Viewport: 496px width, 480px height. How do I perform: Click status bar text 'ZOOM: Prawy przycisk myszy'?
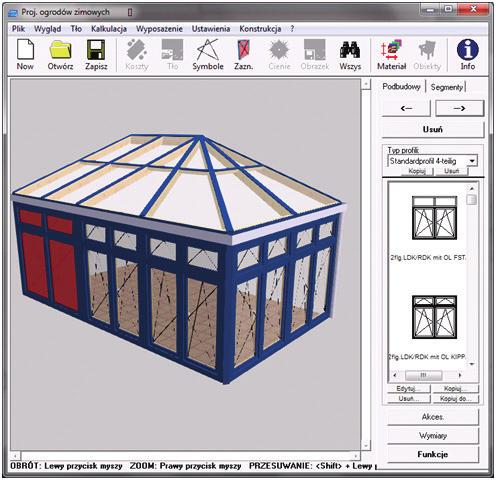tap(185, 466)
